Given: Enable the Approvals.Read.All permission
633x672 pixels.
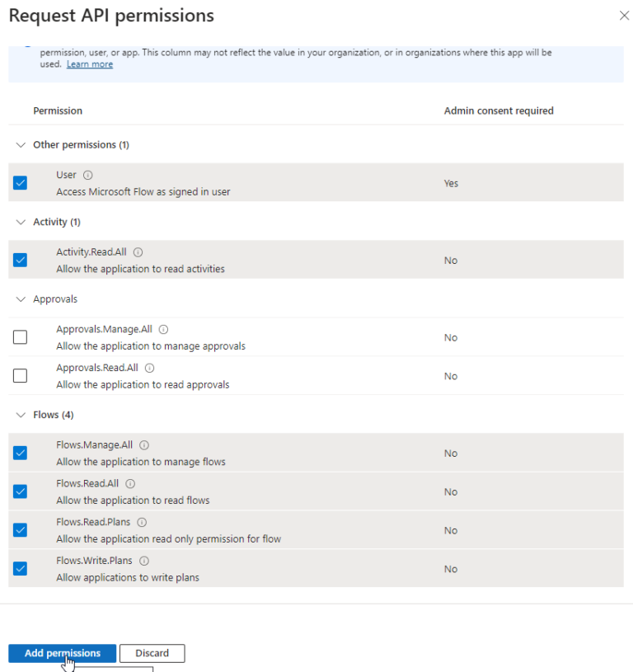Looking at the screenshot, I should click(x=20, y=375).
